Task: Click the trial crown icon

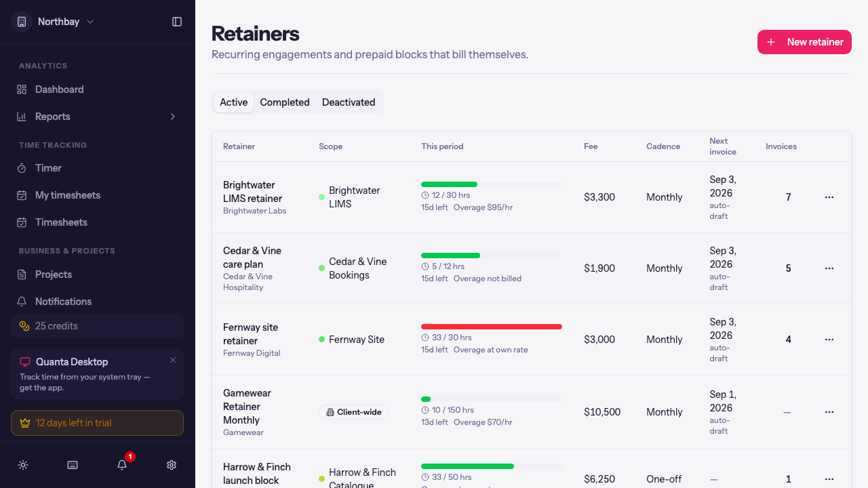Action: click(25, 423)
